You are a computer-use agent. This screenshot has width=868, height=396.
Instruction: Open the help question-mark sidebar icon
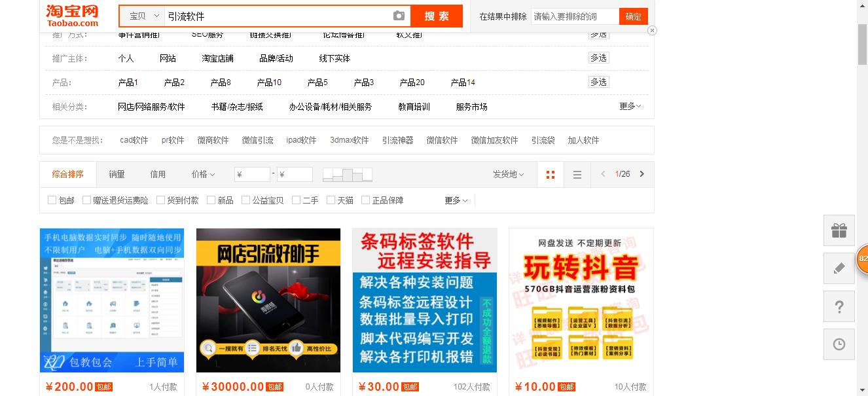coord(839,306)
